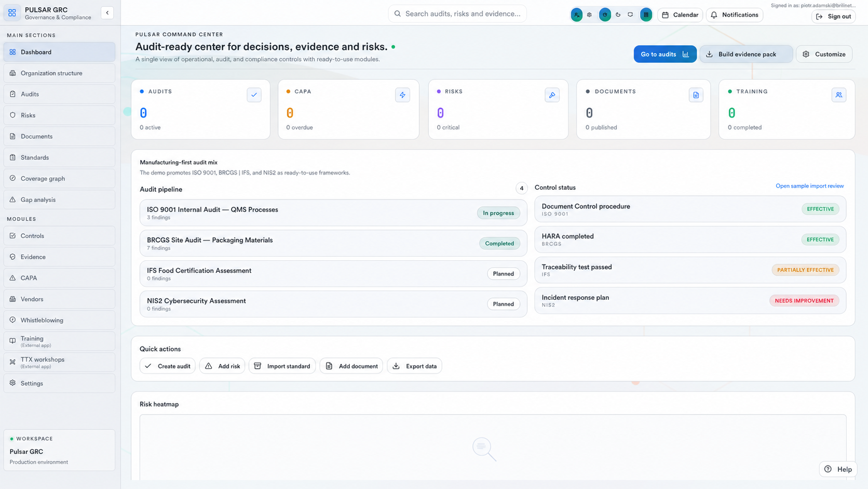Open IFS Food Certification Assessment row
The width and height of the screenshot is (868, 489).
(333, 274)
